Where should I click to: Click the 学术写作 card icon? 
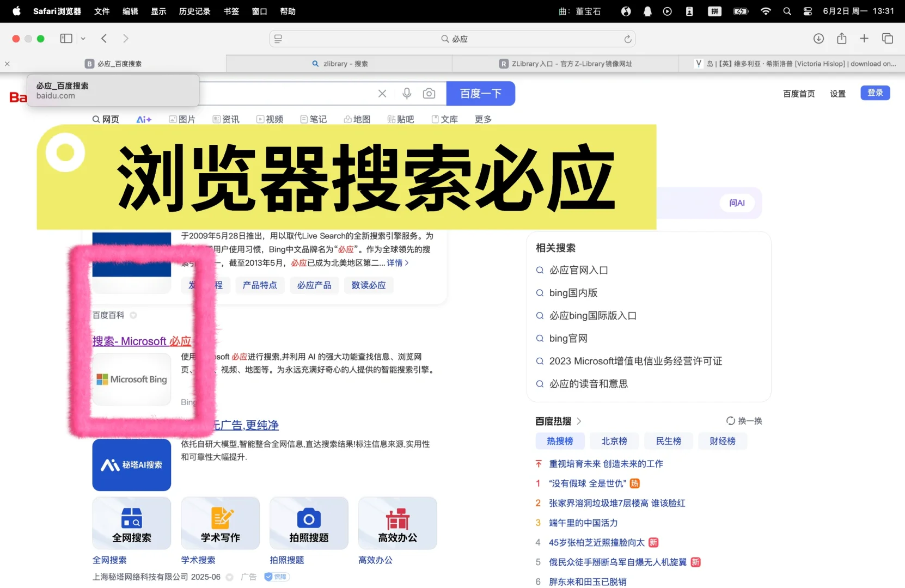click(x=221, y=523)
